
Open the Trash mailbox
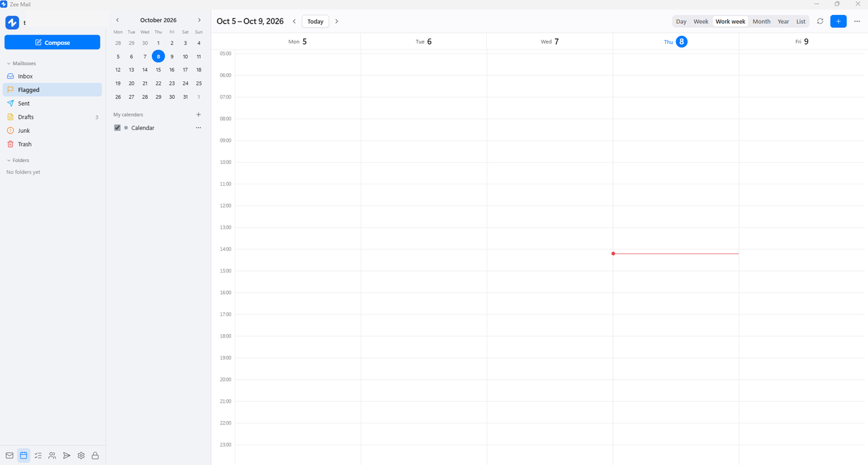click(52, 144)
